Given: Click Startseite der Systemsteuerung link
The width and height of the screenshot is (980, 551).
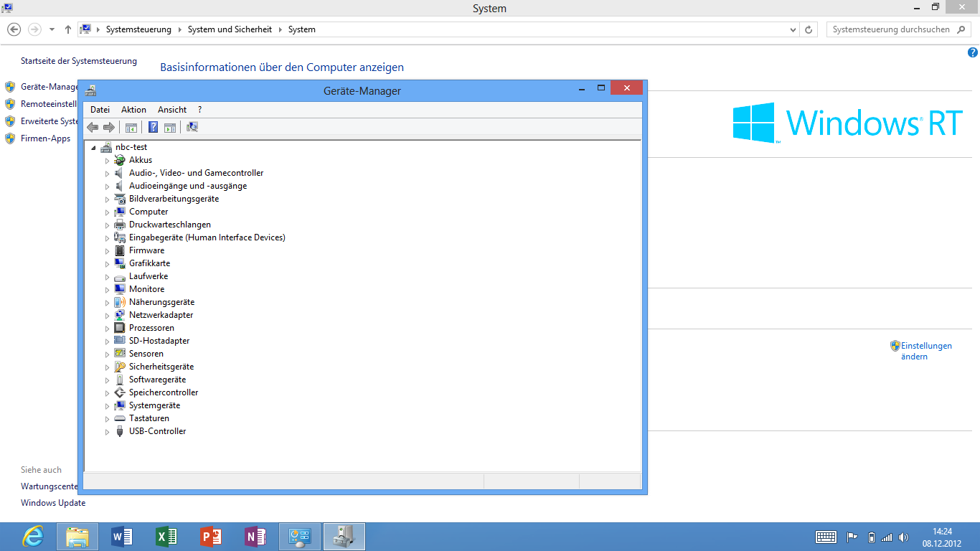Looking at the screenshot, I should (x=79, y=61).
